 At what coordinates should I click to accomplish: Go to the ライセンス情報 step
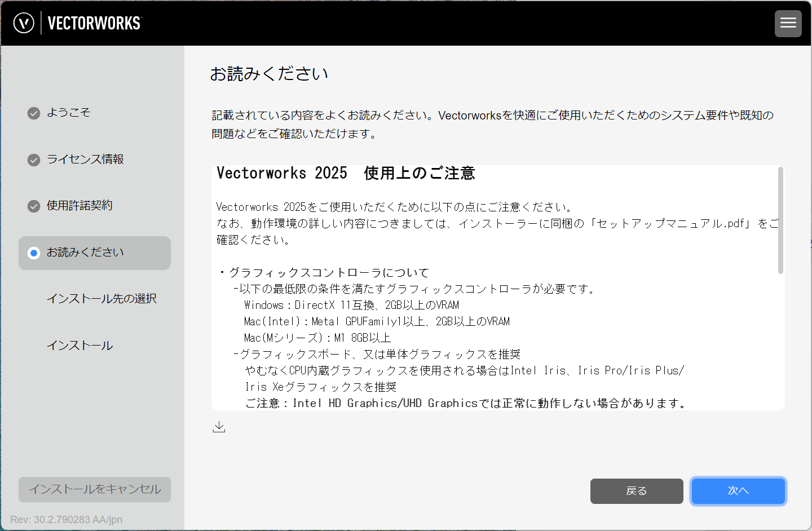pyautogui.click(x=85, y=160)
